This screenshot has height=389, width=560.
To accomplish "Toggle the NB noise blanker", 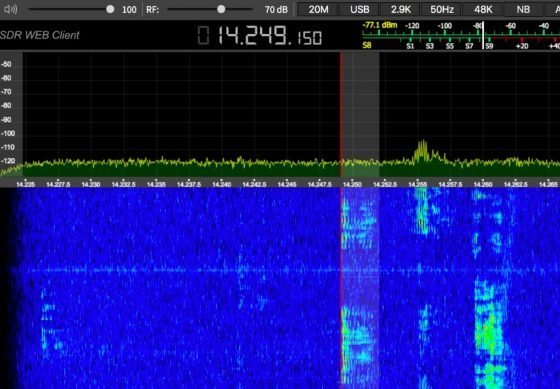I will click(523, 9).
